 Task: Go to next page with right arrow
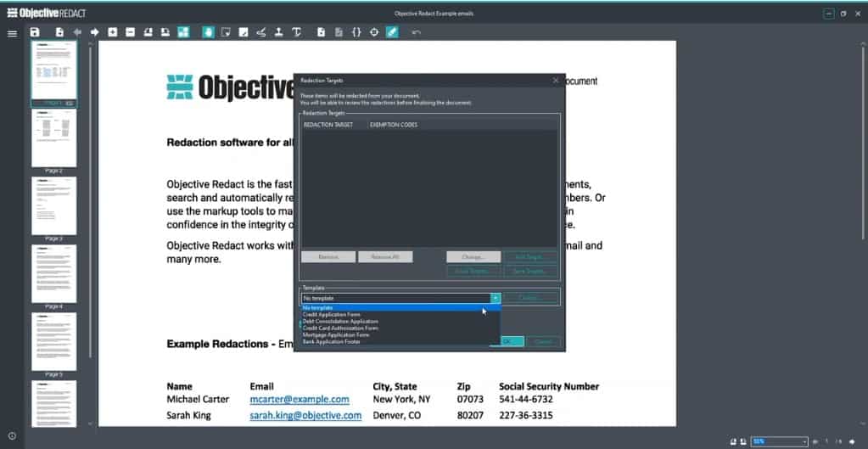[95, 32]
